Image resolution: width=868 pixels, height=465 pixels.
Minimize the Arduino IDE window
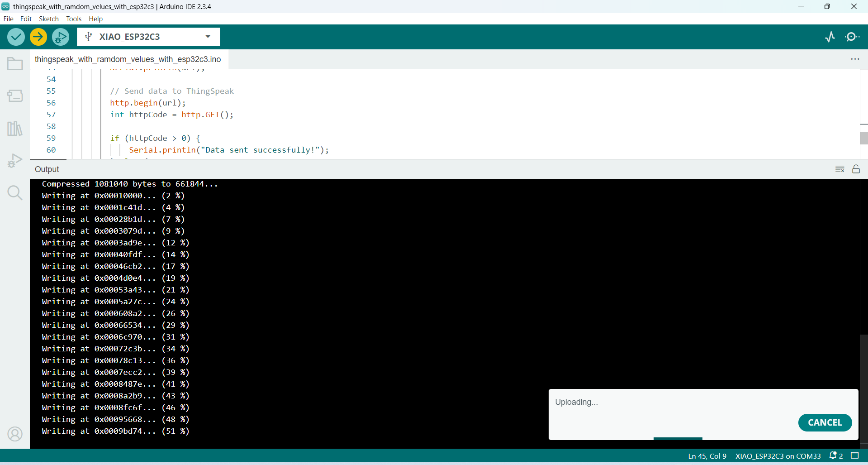coord(801,6)
